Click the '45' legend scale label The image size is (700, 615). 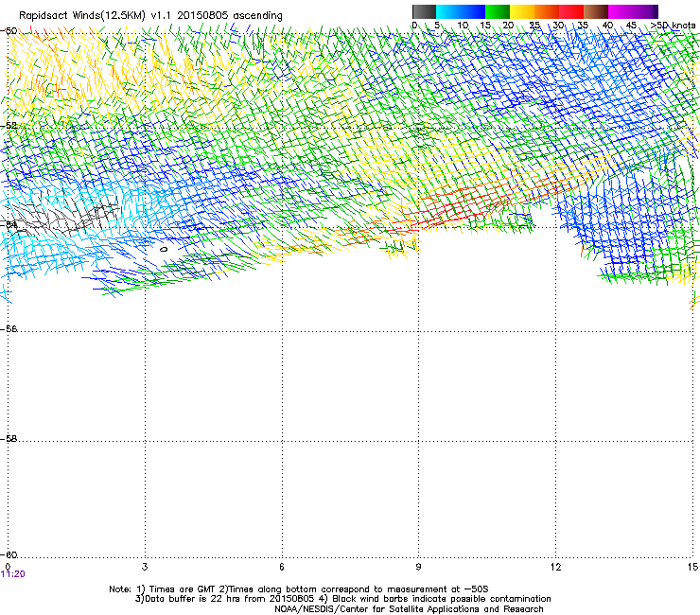(631, 26)
